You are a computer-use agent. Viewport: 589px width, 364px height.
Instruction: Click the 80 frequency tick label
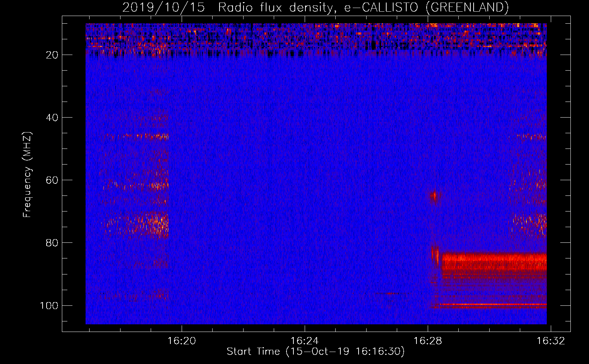tap(52, 243)
